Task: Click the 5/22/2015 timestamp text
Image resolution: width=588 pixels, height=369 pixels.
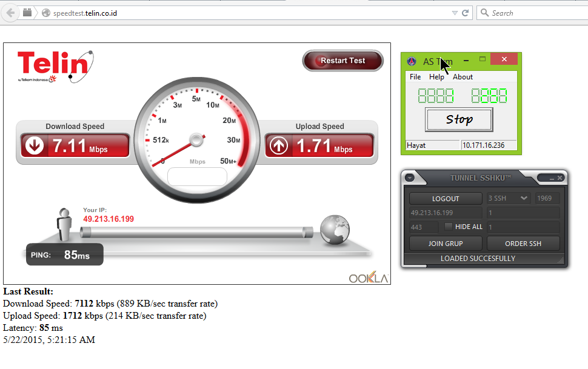Action: coord(49,339)
